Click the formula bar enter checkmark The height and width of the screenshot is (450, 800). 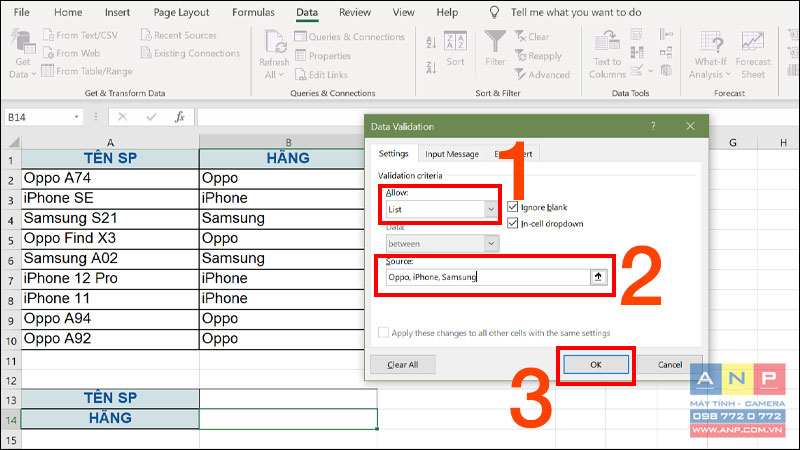tap(151, 117)
